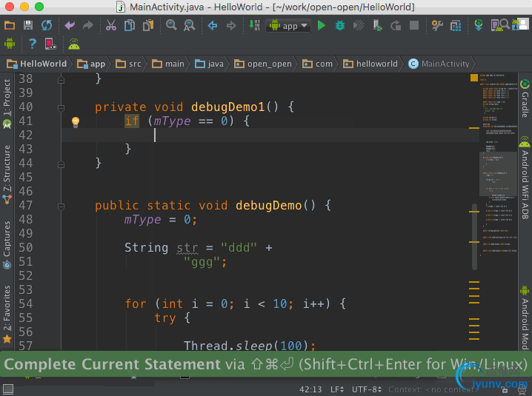Click Attach debugger to Android process icon
Screen dimensions: 532x396
(377, 25)
